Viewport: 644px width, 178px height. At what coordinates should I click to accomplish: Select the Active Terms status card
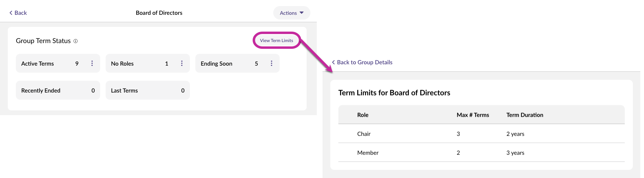coord(47,63)
